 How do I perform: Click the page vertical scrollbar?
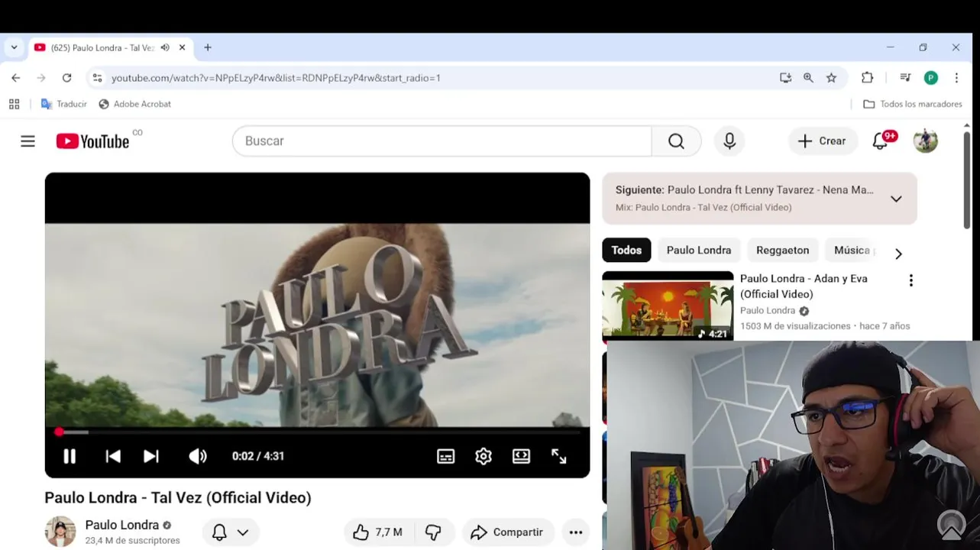tap(967, 181)
